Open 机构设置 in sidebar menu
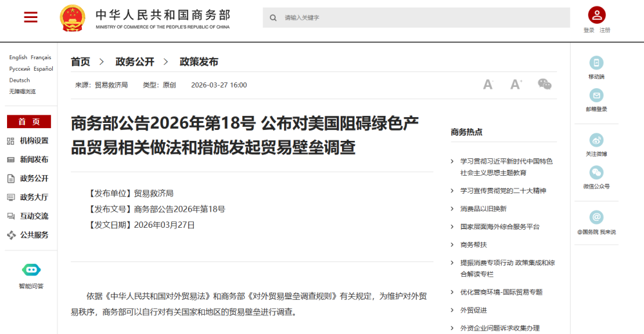This screenshot has width=644, height=334. point(33,141)
